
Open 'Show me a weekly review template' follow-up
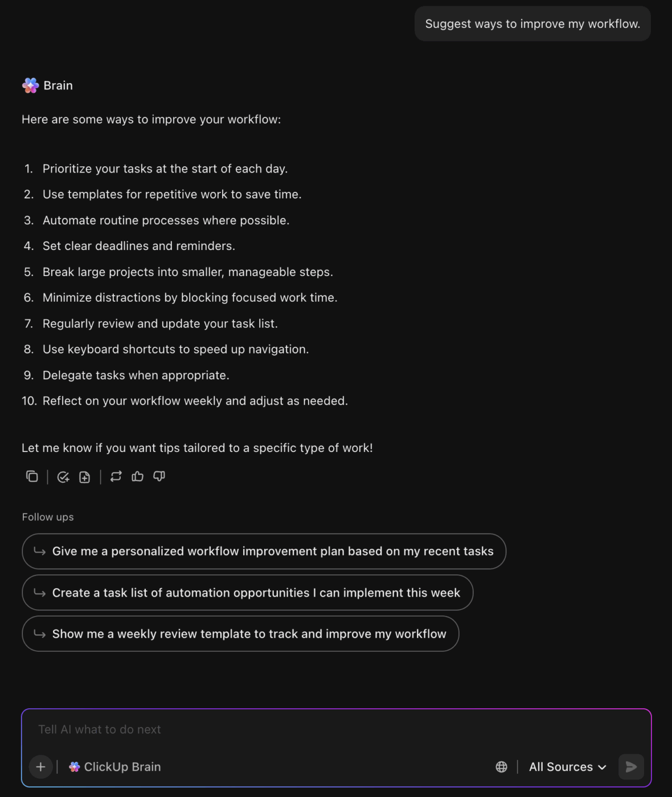tap(240, 634)
